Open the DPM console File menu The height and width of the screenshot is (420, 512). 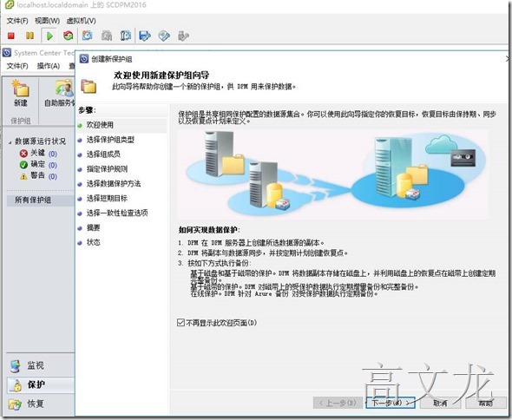[17, 66]
